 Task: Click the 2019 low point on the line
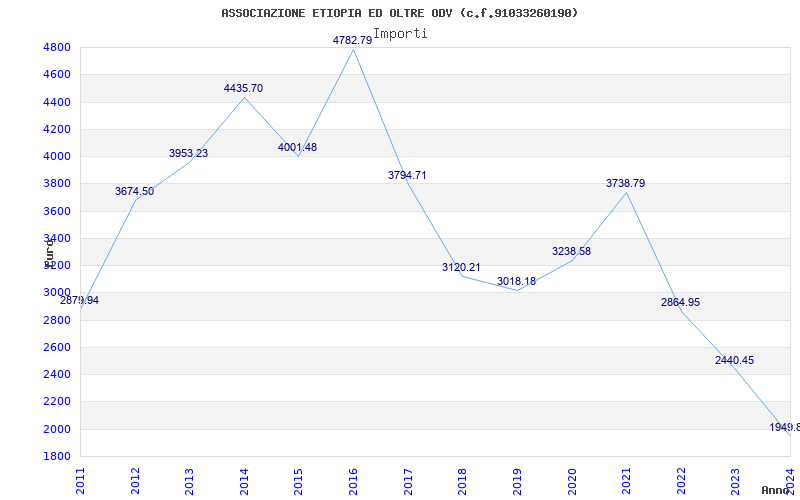click(x=517, y=290)
